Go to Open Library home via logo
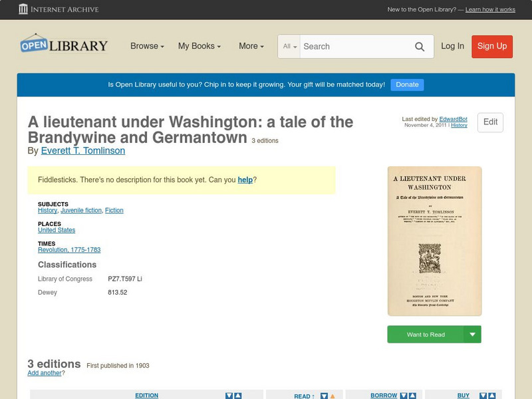 (x=64, y=45)
